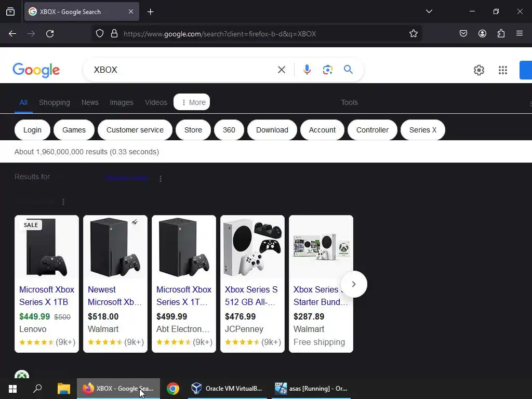The height and width of the screenshot is (399, 532).
Task: Open Lenovo Xbox Series X 1TB listing
Action: click(46, 296)
